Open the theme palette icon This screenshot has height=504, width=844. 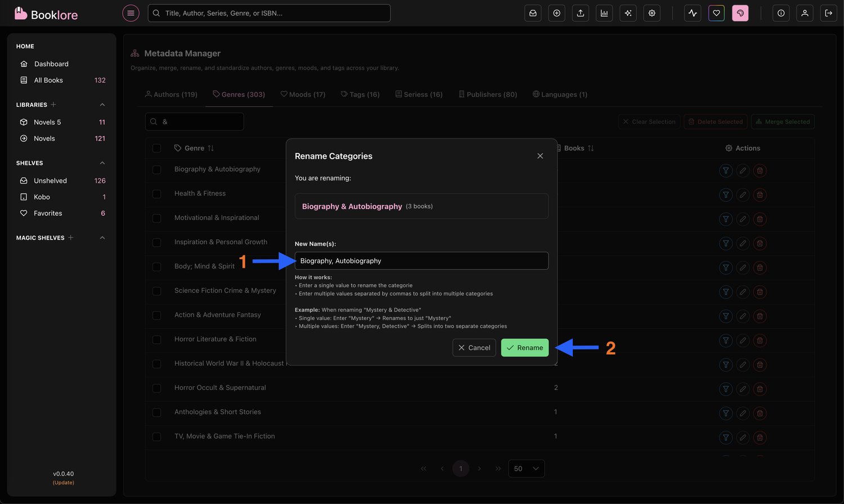click(x=740, y=13)
